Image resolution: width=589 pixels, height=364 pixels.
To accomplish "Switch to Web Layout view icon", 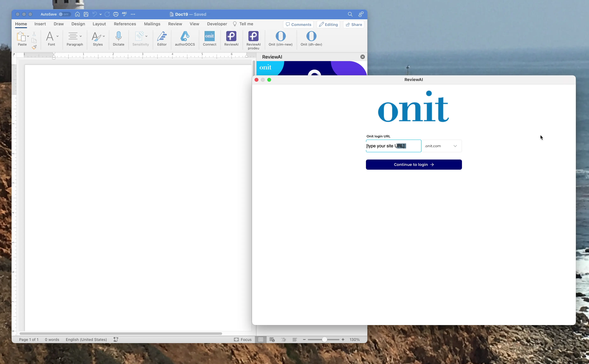I will point(272,339).
